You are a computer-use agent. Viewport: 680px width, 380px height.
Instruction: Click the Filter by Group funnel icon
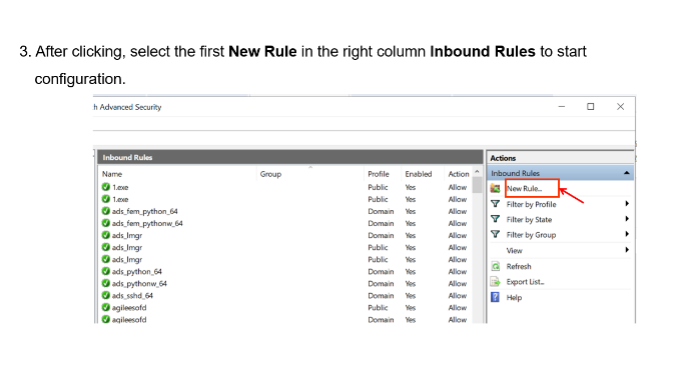click(495, 234)
